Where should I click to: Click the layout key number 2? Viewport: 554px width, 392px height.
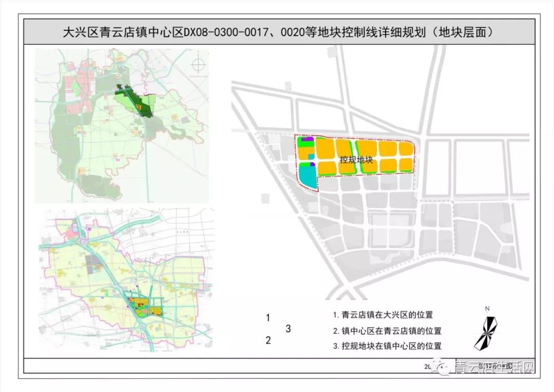[x=268, y=340]
